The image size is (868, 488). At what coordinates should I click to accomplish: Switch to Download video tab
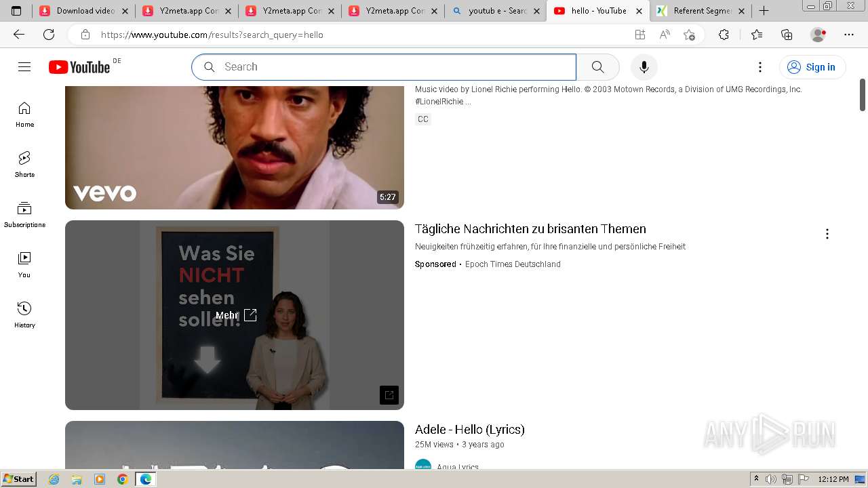[83, 11]
